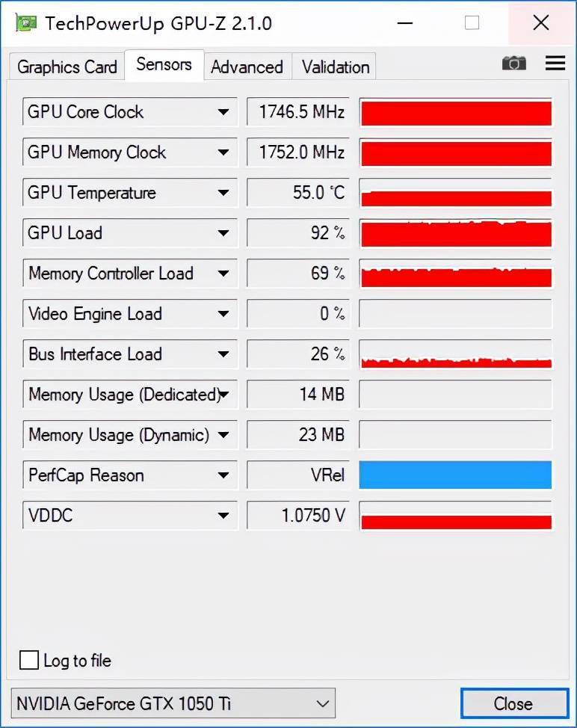Click the 55.0 °C temperature value field

(298, 193)
